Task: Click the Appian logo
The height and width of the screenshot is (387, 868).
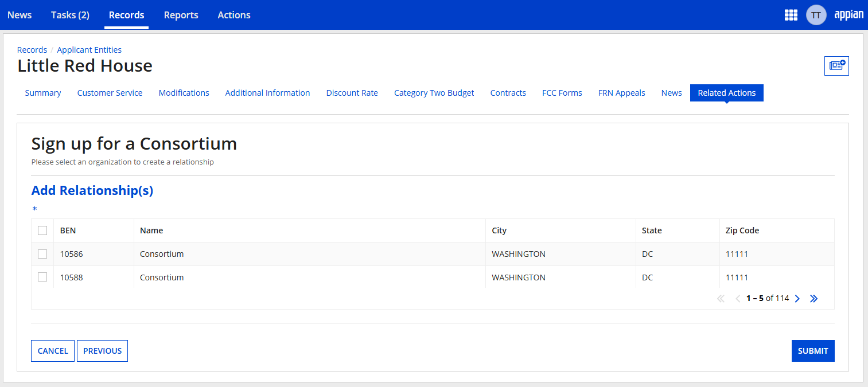Action: (x=848, y=15)
